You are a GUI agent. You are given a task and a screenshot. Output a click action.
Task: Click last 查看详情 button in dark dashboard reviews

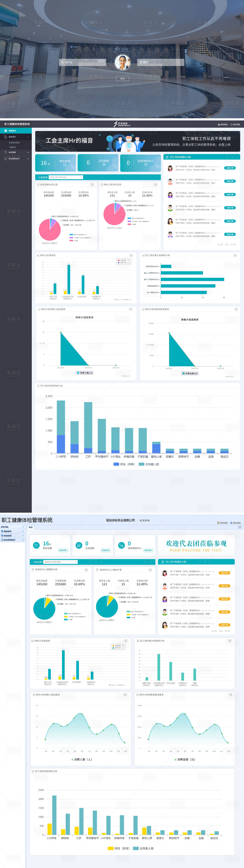230,234
